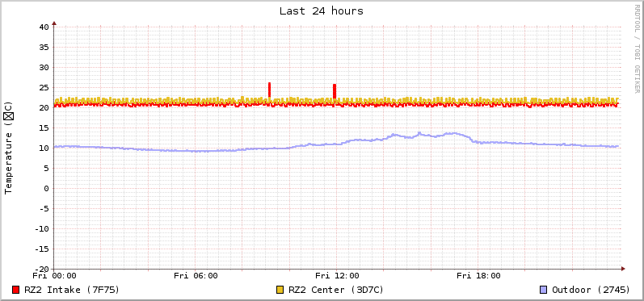Click the Fri 06:00 time axis label
The width and height of the screenshot is (644, 301).
tap(196, 276)
